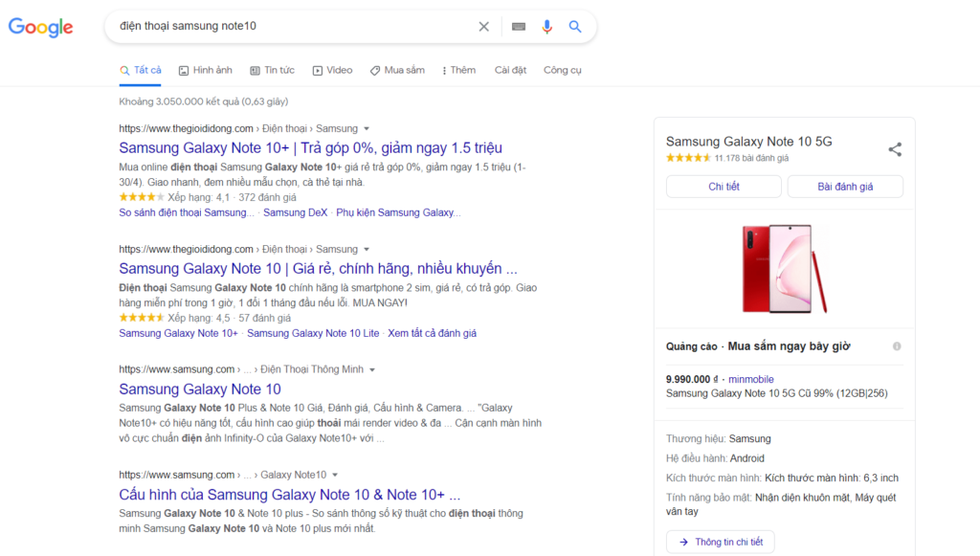This screenshot has width=980, height=556.
Task: Click the blue magnifier search icon
Action: coord(575,26)
